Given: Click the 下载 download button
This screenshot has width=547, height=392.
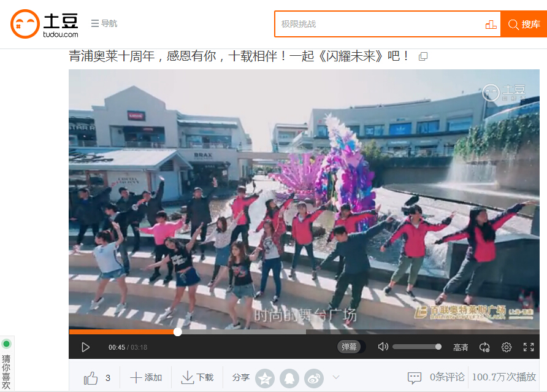Looking at the screenshot, I should pyautogui.click(x=197, y=377).
